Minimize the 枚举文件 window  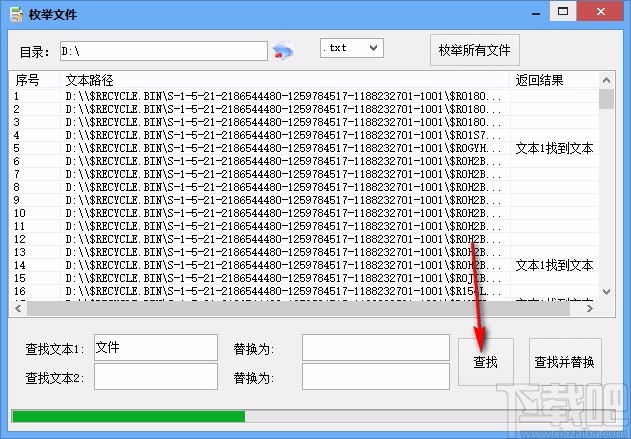536,13
